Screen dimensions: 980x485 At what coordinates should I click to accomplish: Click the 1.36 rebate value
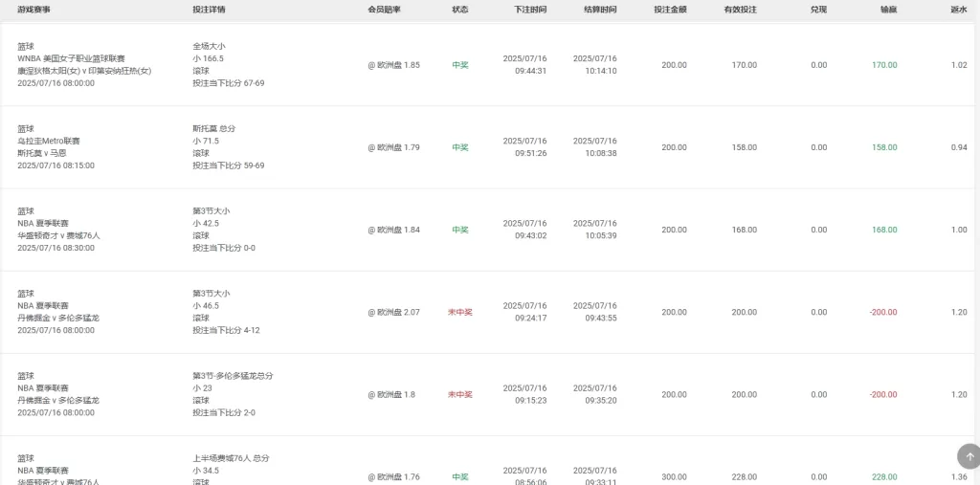tap(959, 477)
